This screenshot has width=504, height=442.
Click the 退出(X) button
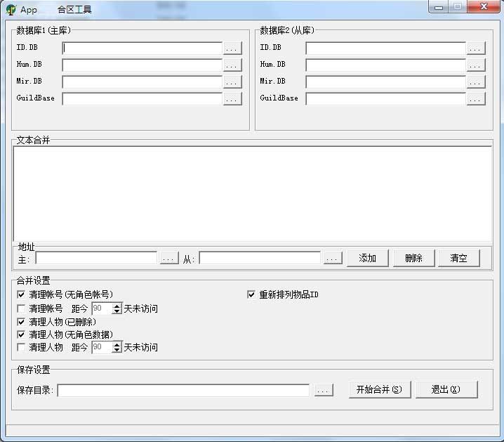coord(446,390)
